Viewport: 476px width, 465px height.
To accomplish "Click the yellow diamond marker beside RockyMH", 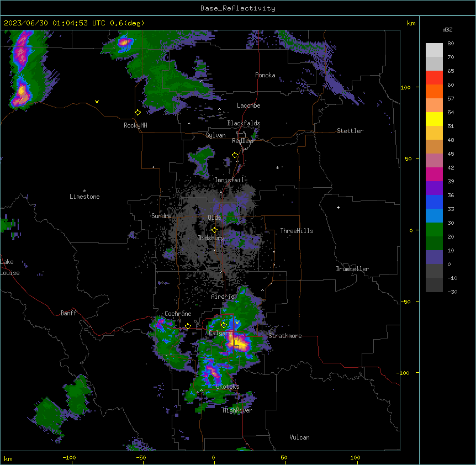I will coord(138,113).
